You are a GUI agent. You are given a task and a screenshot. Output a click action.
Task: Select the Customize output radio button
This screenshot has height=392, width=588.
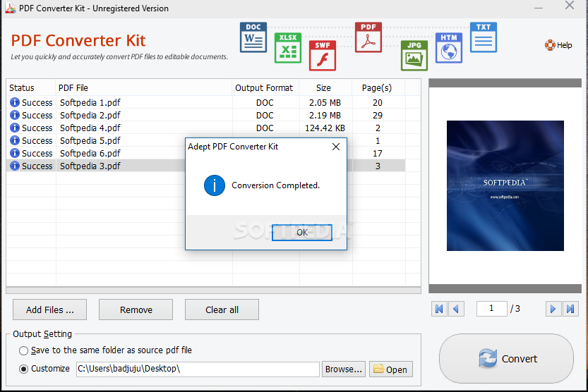click(x=23, y=369)
